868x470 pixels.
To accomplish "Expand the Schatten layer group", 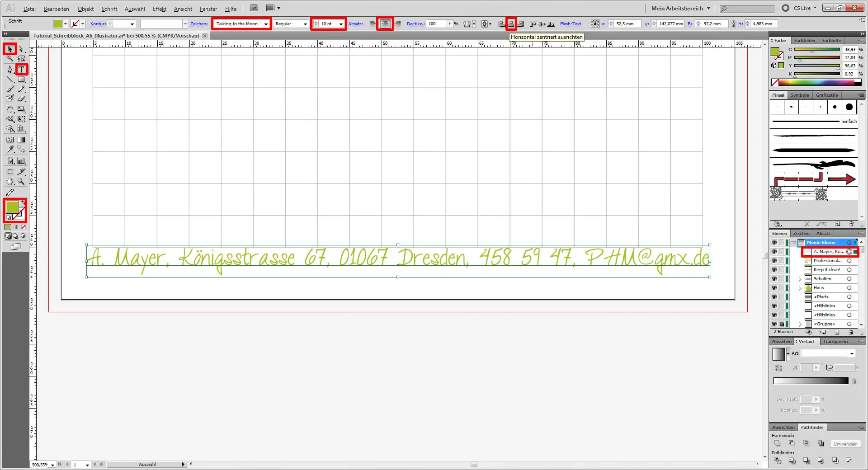I will pos(800,279).
